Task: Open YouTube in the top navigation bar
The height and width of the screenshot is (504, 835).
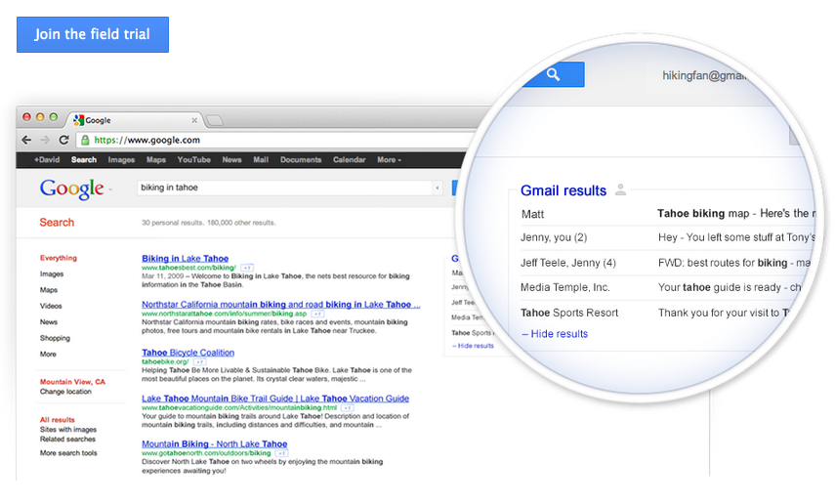Action: pos(193,160)
